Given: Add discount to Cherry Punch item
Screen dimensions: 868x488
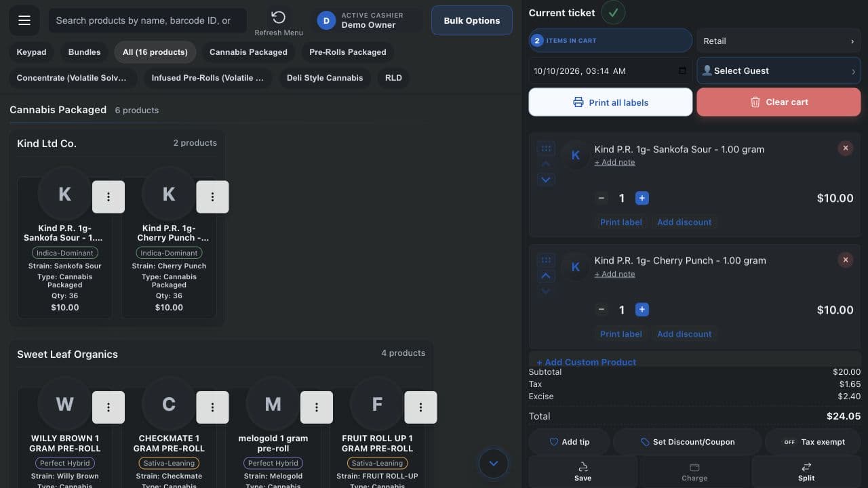Looking at the screenshot, I should (684, 334).
